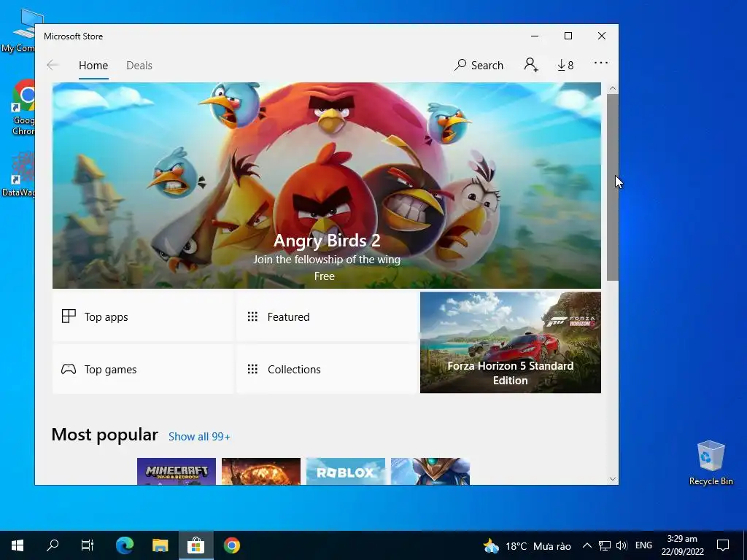Viewport: 747px width, 560px height.
Task: Go back with the Store's back arrow
Action: pyautogui.click(x=53, y=65)
